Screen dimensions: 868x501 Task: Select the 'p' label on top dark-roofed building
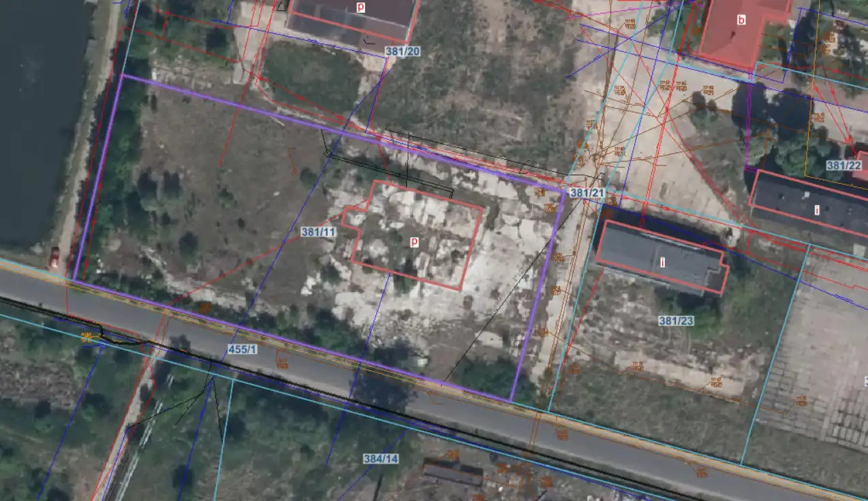click(360, 7)
